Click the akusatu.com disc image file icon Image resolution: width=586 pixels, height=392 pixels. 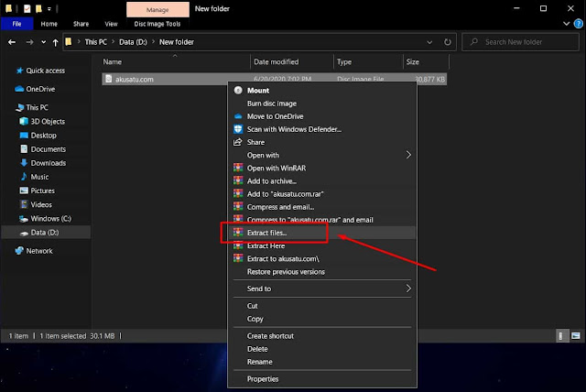point(108,79)
